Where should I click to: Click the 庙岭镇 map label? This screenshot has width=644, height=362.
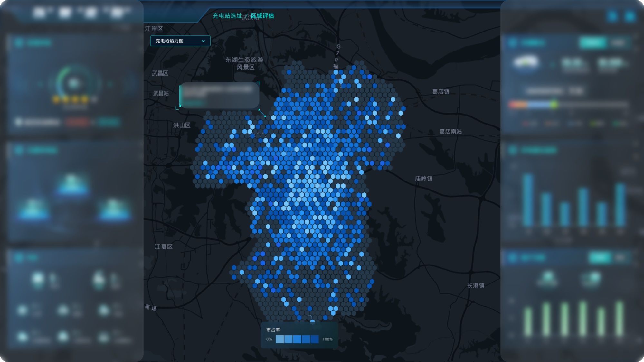point(423,178)
